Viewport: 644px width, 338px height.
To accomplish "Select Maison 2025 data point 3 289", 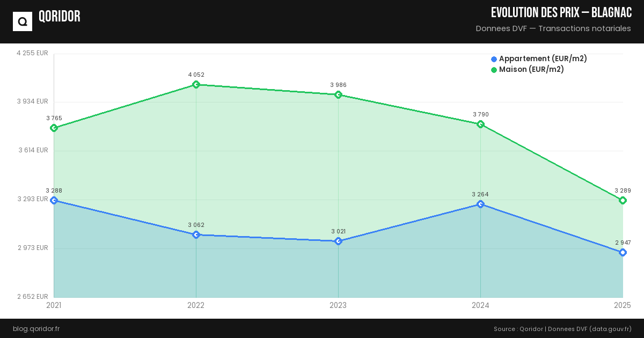I will click(623, 200).
